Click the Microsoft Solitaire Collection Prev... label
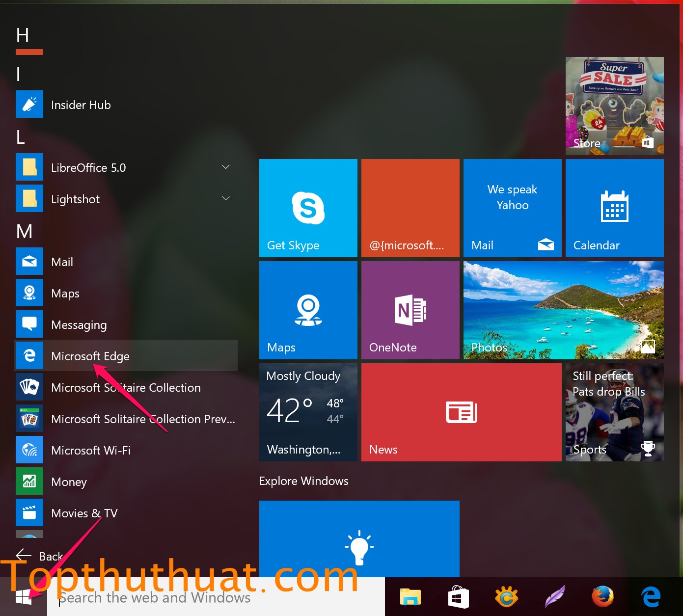This screenshot has height=616, width=683. (143, 419)
